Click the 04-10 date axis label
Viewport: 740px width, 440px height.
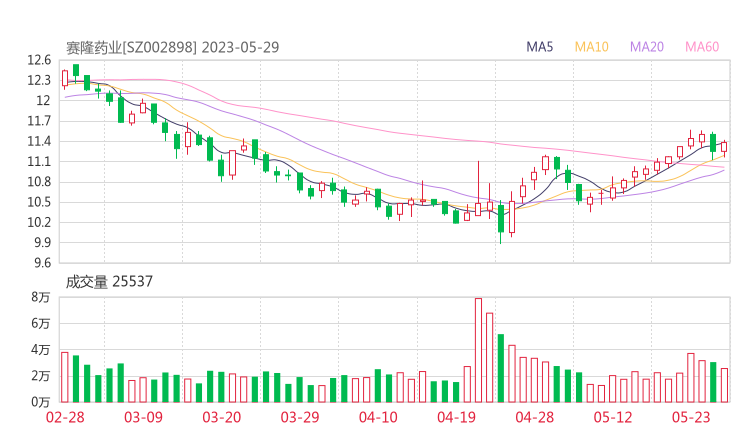[378, 417]
